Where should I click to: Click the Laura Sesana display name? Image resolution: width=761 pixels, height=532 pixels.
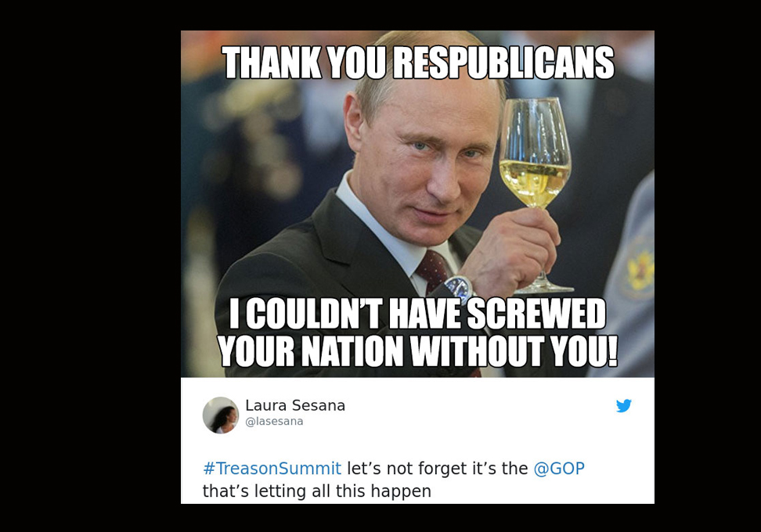[x=295, y=405]
